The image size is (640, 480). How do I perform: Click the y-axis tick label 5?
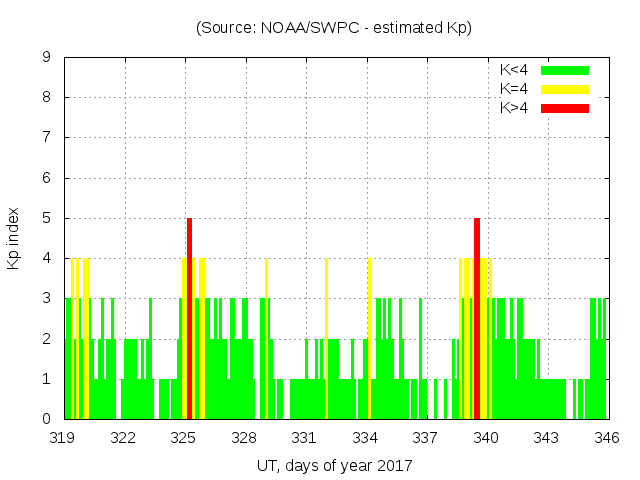pyautogui.click(x=47, y=218)
